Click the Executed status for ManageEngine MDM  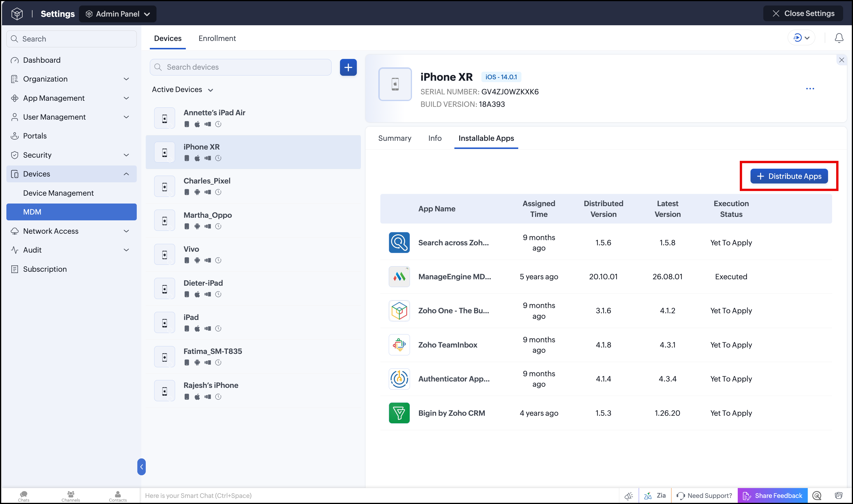[731, 277]
